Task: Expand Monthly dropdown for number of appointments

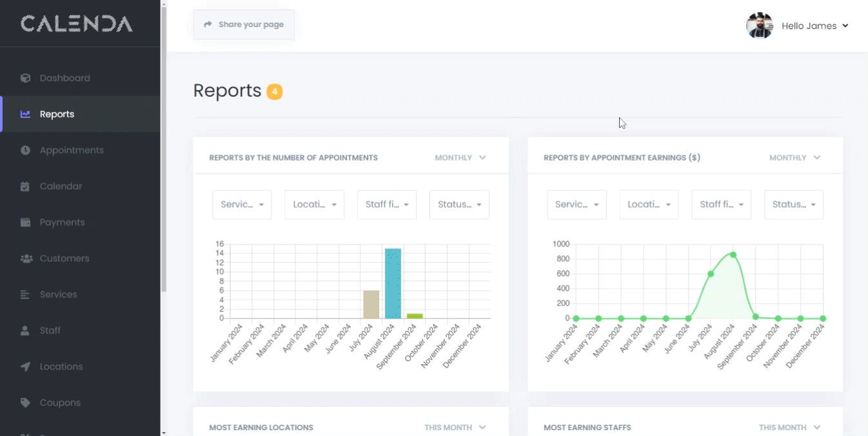Action: pyautogui.click(x=460, y=157)
